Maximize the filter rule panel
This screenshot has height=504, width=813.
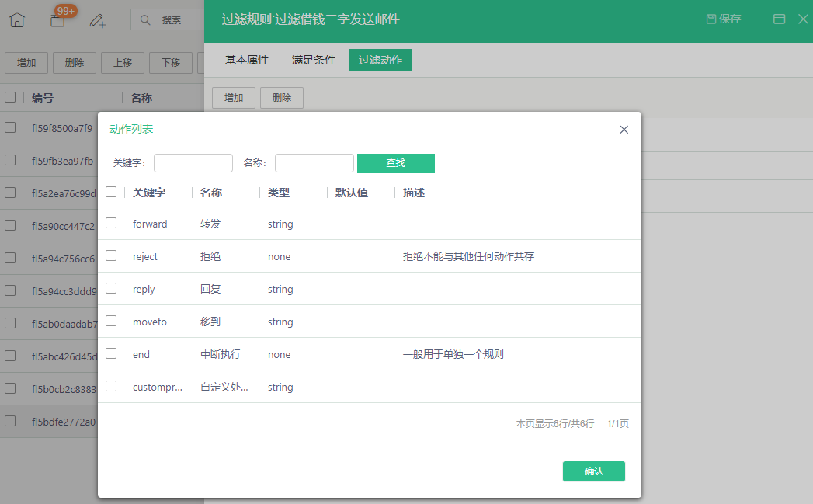coord(779,19)
